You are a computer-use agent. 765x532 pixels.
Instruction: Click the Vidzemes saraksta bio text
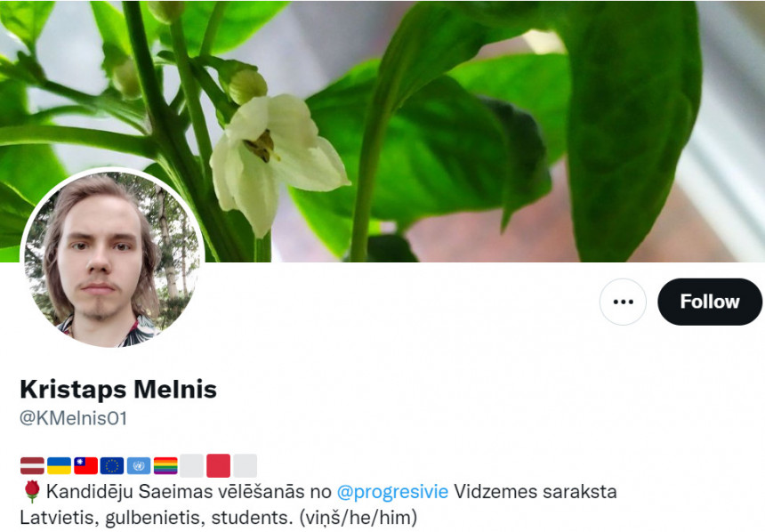(x=535, y=491)
